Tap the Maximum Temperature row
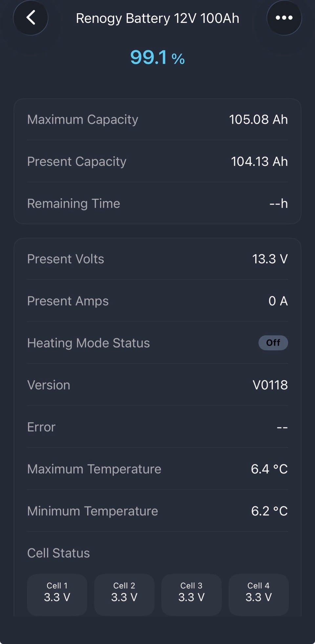 [157, 469]
